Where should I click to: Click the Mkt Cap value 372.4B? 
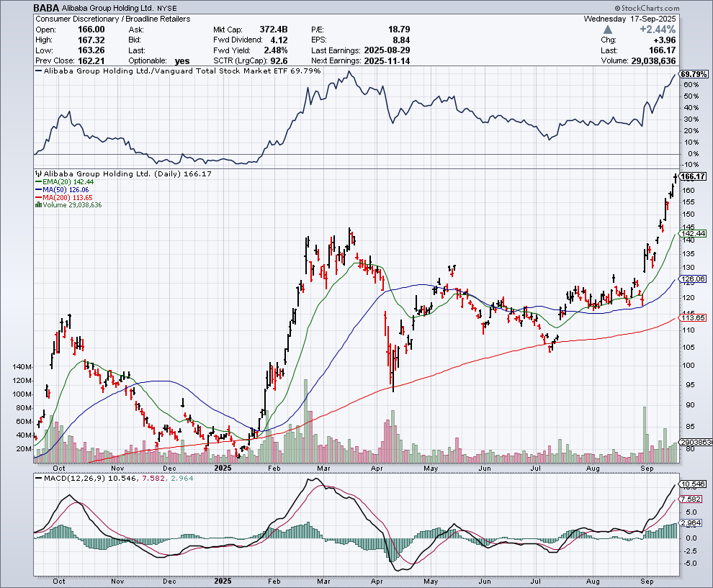point(273,30)
